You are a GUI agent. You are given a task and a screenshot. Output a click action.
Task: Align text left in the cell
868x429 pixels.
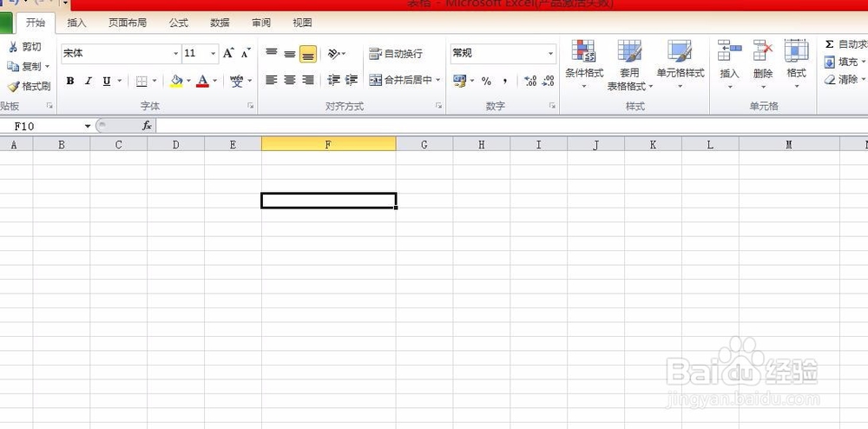[271, 80]
